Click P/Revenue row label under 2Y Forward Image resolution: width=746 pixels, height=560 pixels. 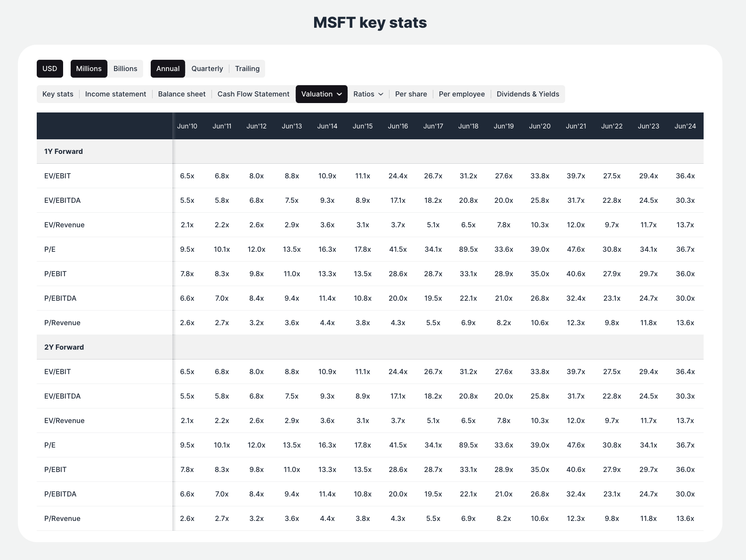[62, 519]
